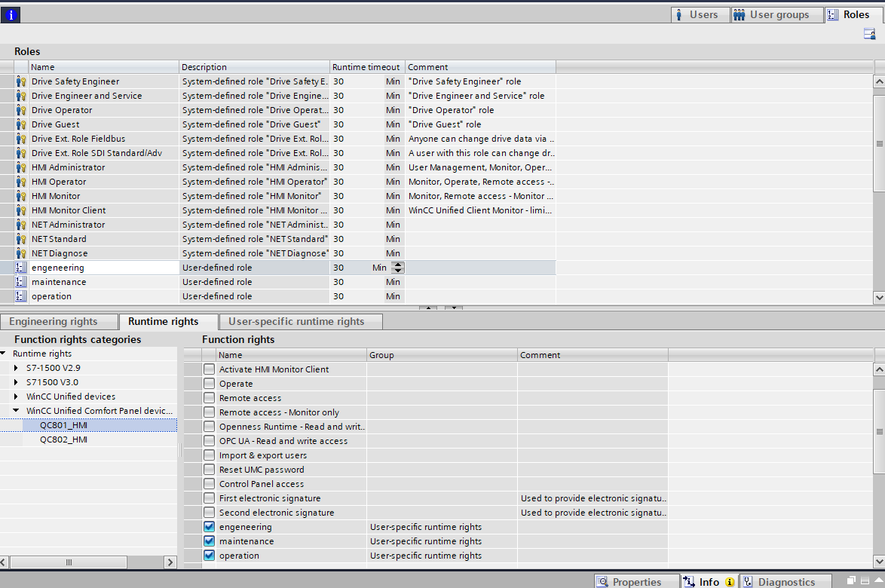Image resolution: width=885 pixels, height=588 pixels.
Task: Check the Control Panel access right
Action: point(210,484)
